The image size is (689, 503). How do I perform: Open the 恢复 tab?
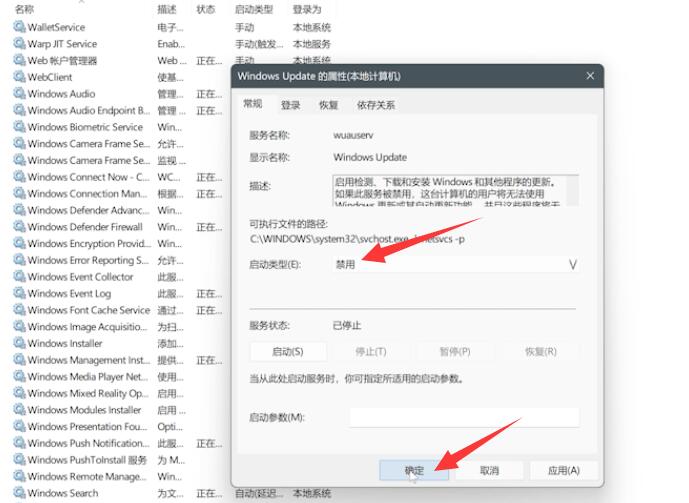328,105
